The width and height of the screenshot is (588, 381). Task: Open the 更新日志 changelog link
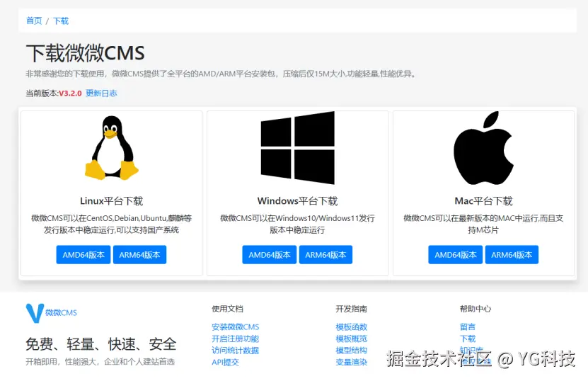pos(101,93)
